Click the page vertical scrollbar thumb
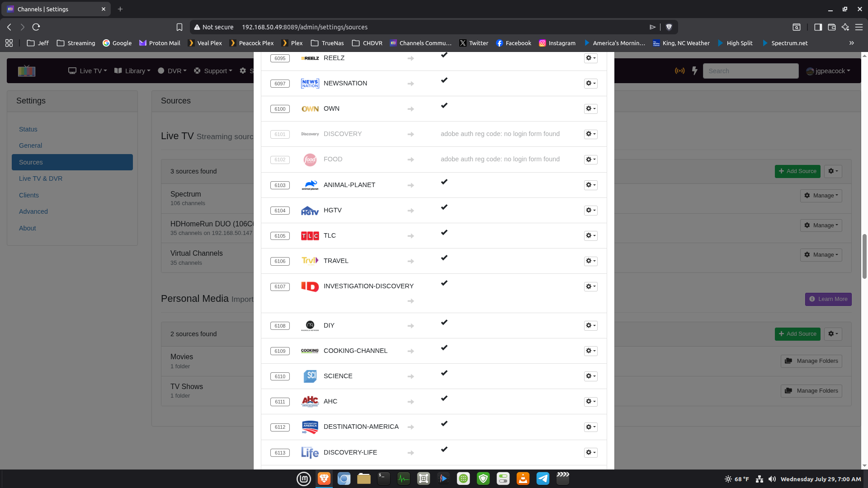The image size is (868, 488). (x=864, y=256)
